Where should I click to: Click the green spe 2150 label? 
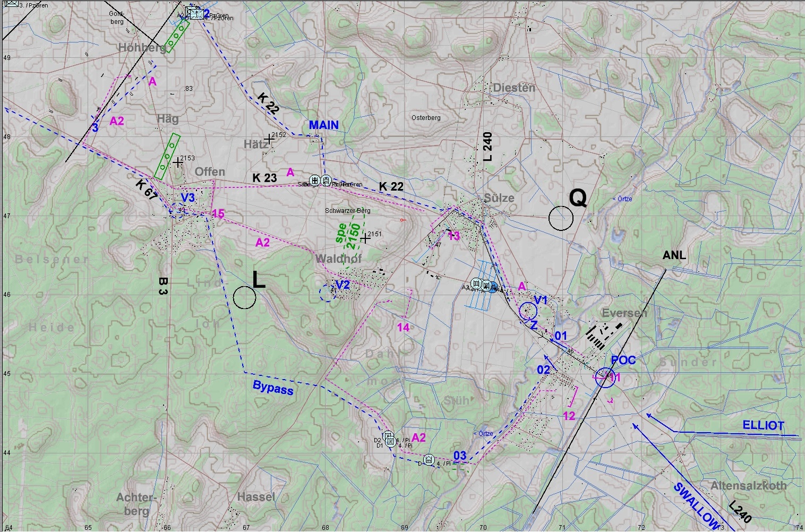[348, 236]
